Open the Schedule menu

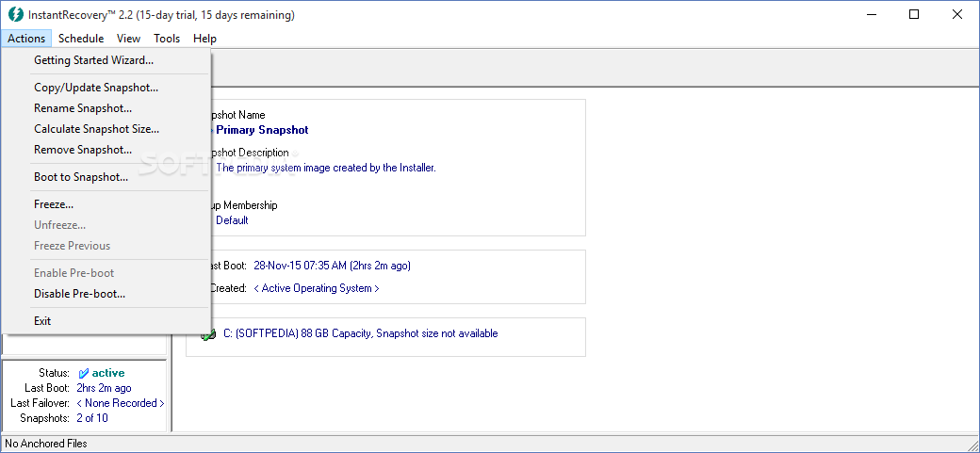[x=81, y=38]
